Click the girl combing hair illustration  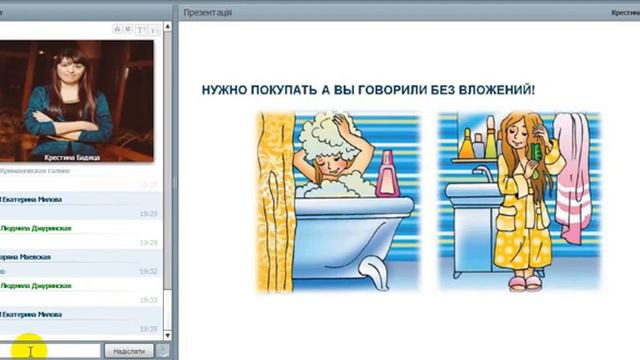point(520,202)
